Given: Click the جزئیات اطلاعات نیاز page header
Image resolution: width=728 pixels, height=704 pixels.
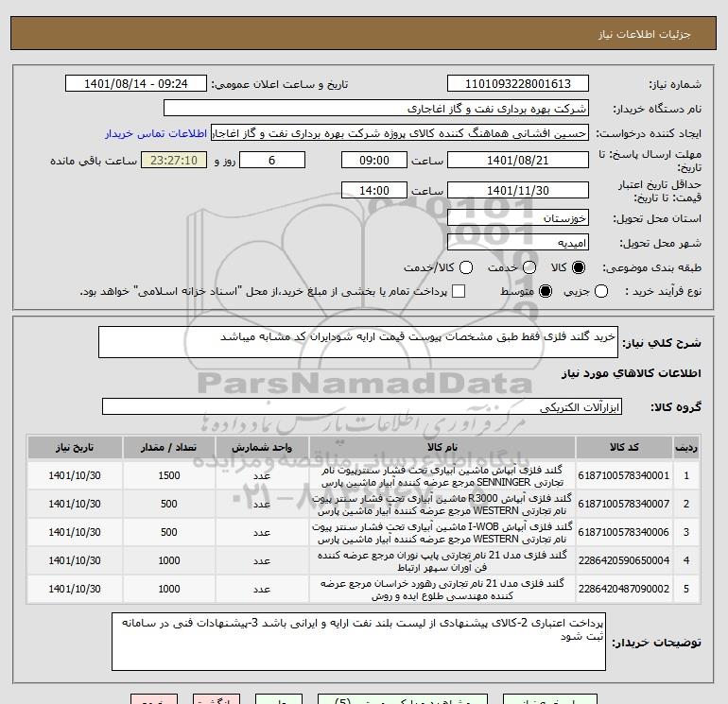Looking at the screenshot, I should point(645,34).
